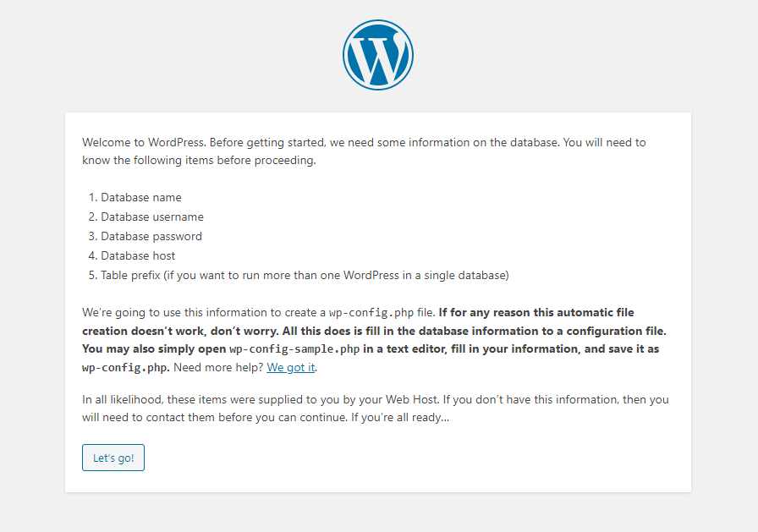758x532 pixels.
Task: Click 'Web Host' in the last paragraph
Action: [411, 399]
